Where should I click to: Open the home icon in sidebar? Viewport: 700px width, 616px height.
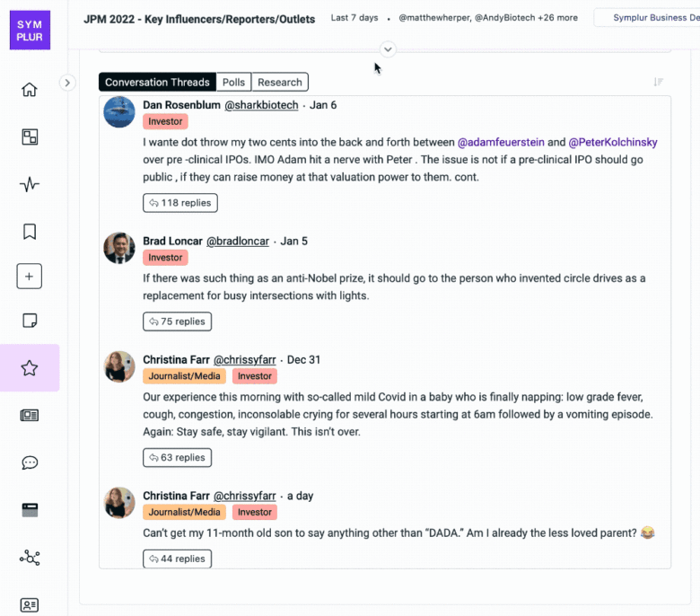click(x=30, y=89)
